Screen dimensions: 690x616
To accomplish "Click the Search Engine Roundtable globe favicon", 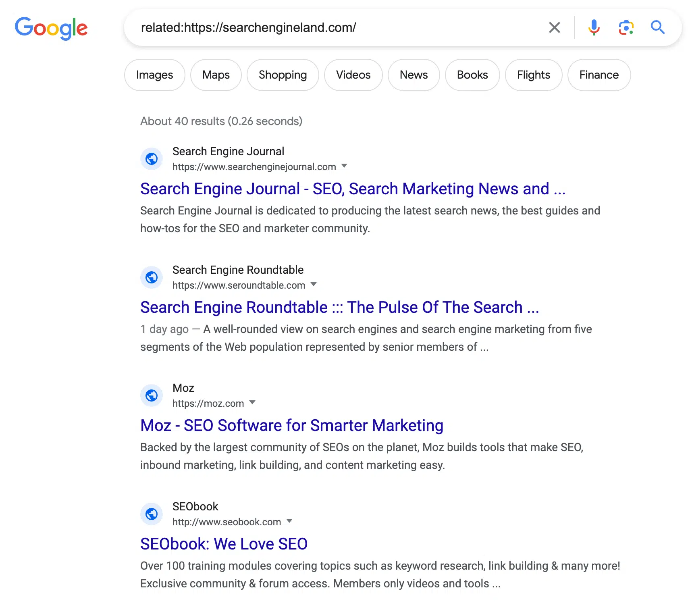I will (152, 277).
